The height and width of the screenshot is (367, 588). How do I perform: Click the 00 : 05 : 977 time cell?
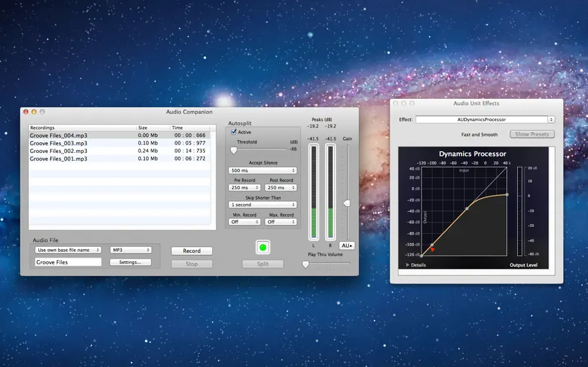click(x=190, y=143)
